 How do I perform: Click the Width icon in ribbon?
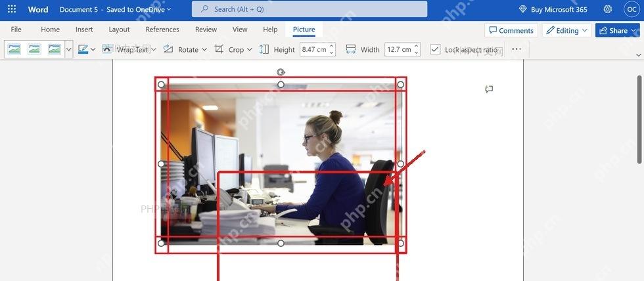[x=351, y=50]
